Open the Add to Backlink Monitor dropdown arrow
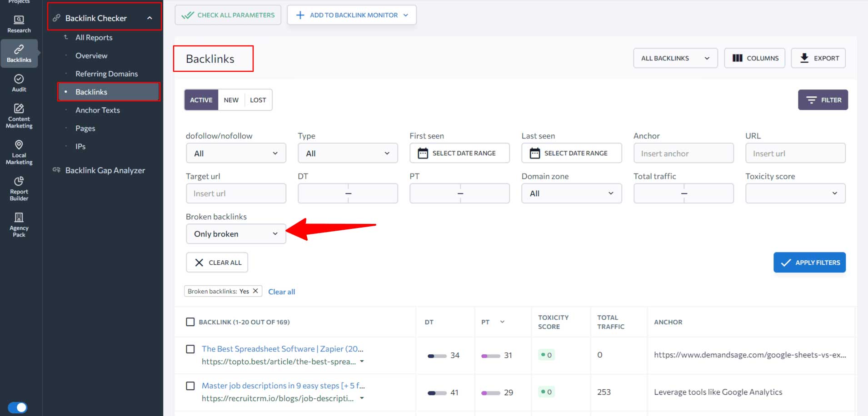Image resolution: width=868 pixels, height=416 pixels. click(x=406, y=15)
